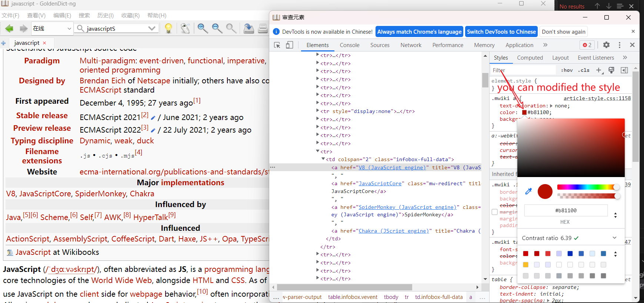The image size is (644, 303).
Task: Click the green back arrow in GoldenDict toolbar
Action: (10, 29)
